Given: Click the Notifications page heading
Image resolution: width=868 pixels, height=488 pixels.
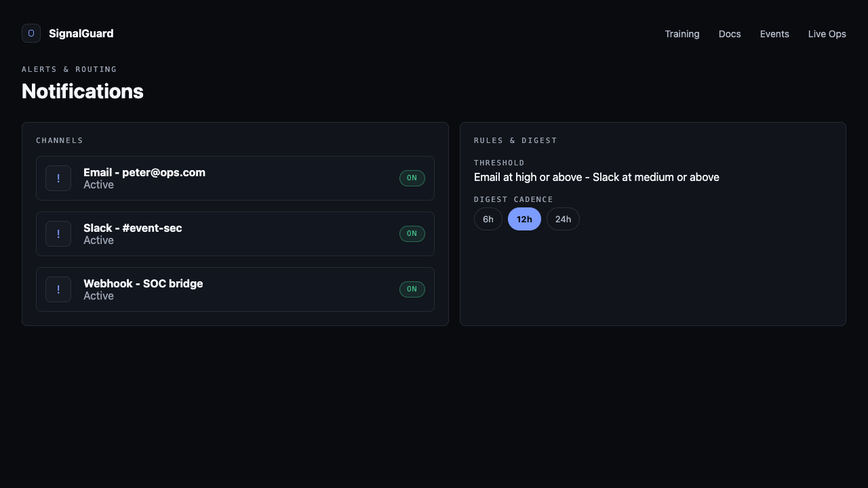Looking at the screenshot, I should click(83, 91).
